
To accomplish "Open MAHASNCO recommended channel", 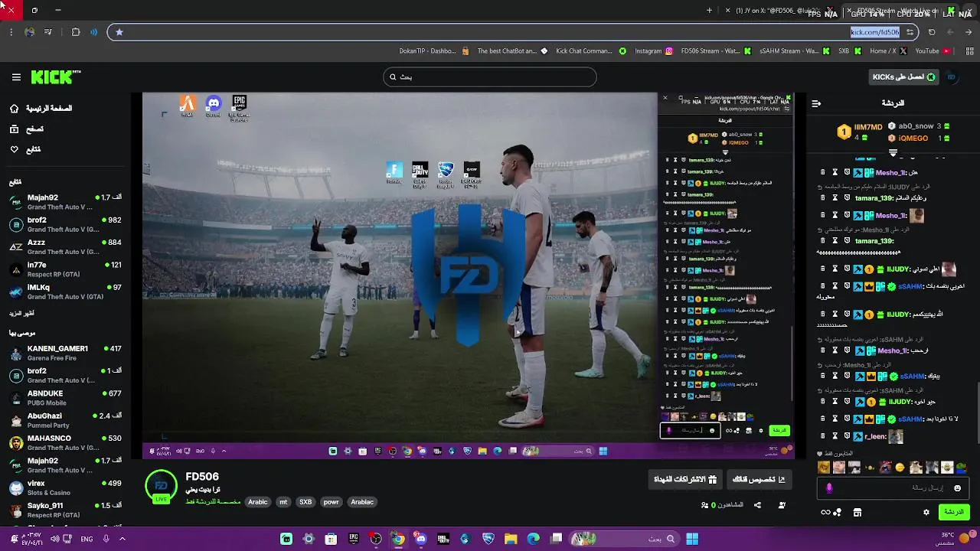I will point(64,442).
